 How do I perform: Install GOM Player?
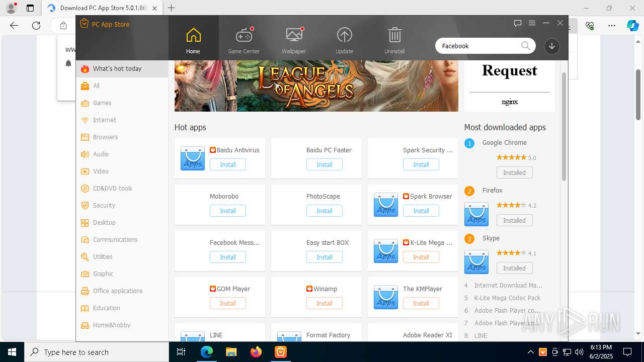click(228, 304)
